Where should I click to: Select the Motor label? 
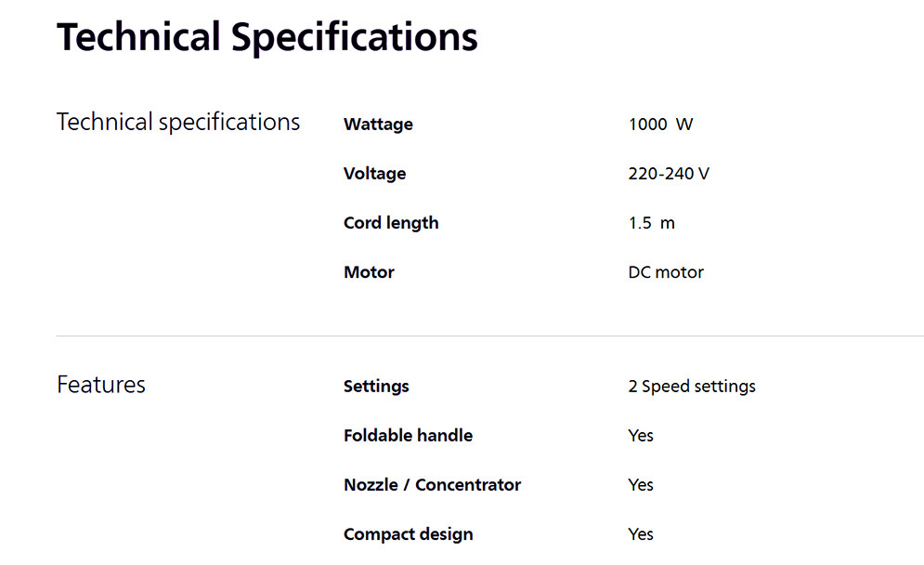click(x=369, y=272)
